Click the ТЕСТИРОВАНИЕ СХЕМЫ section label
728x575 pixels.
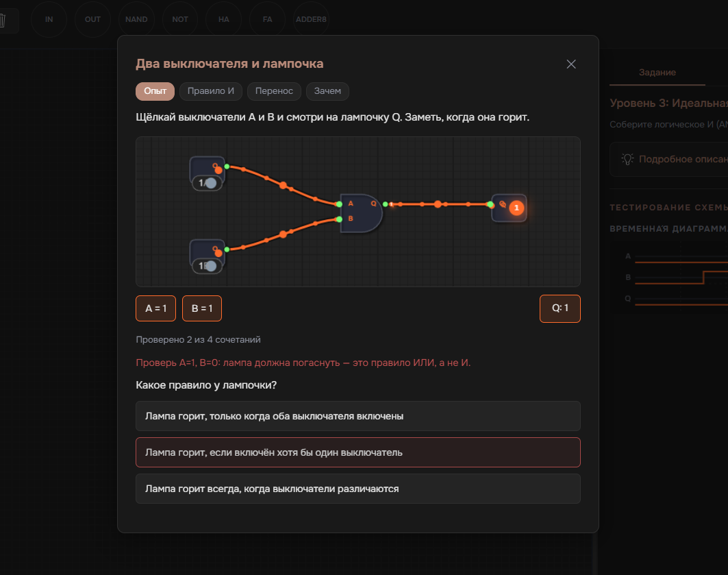click(x=668, y=208)
